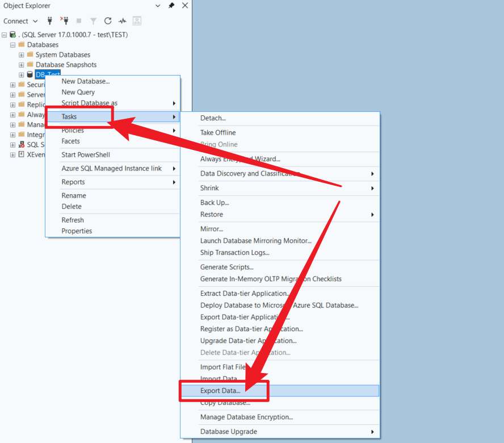504x443 pixels.
Task: Open the Tasks submenu
Action: click(112, 116)
